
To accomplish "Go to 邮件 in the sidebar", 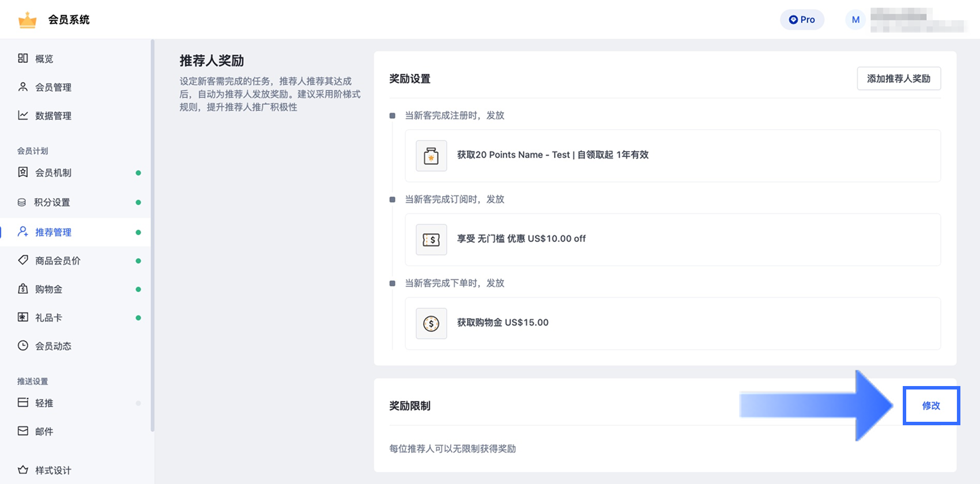I will (x=44, y=431).
